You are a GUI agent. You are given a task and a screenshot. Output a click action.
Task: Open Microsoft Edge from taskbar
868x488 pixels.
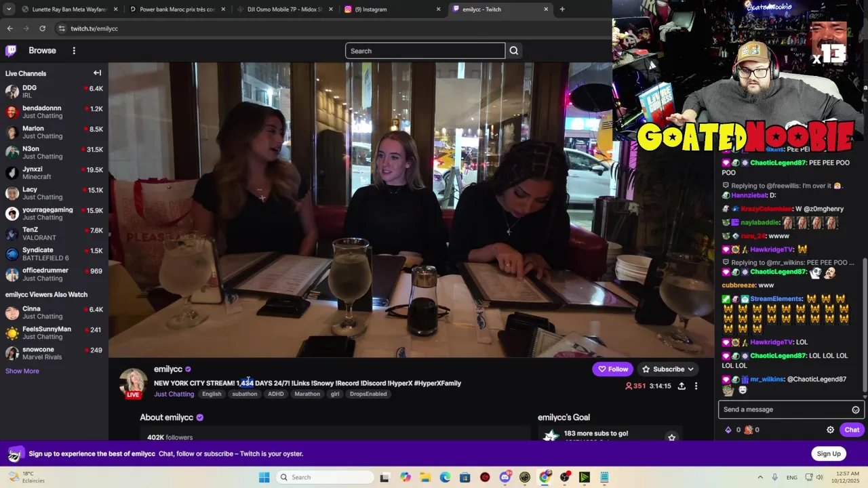[x=445, y=477]
